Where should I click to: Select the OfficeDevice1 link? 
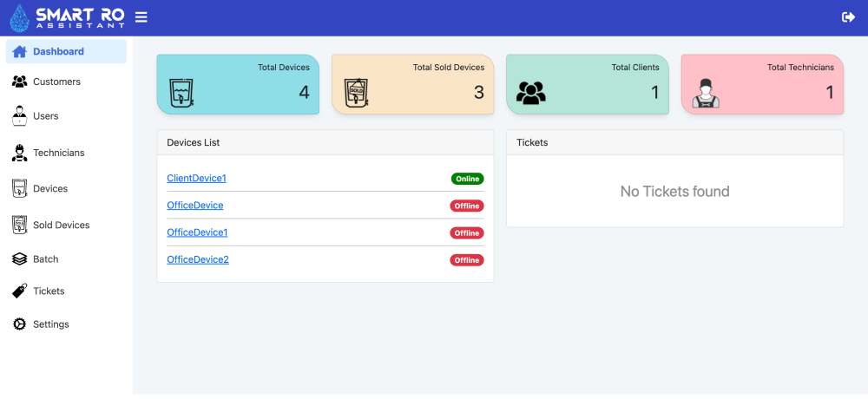197,232
